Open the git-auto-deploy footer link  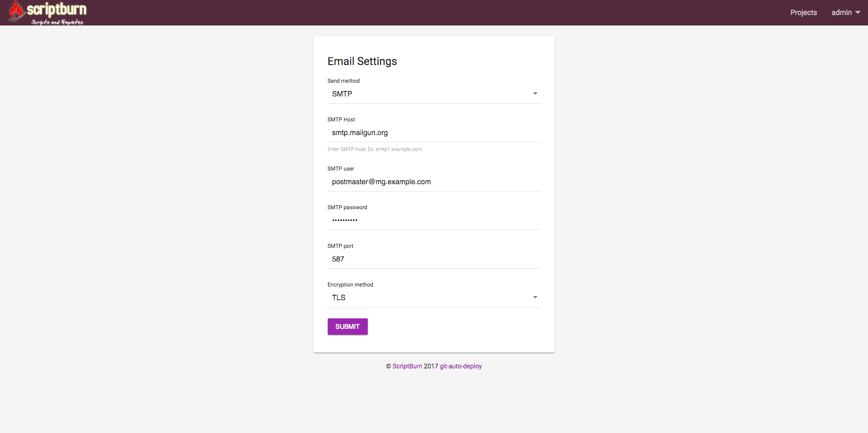[x=461, y=366]
